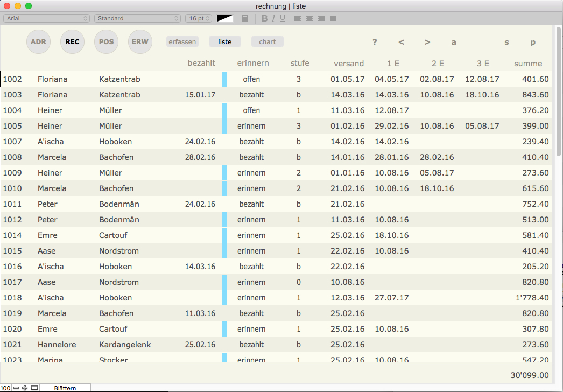Image resolution: width=563 pixels, height=392 pixels.
Task: Open the ADR module
Action: pyautogui.click(x=38, y=42)
